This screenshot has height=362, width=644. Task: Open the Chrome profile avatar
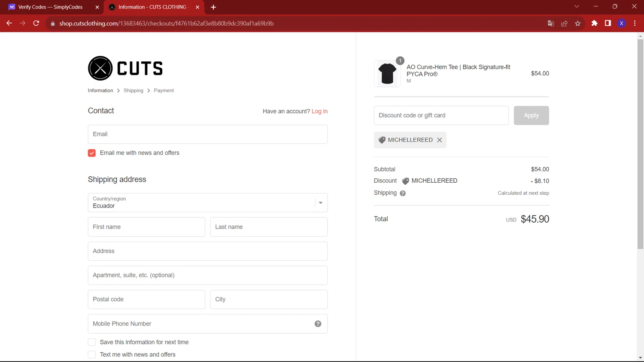(x=621, y=23)
